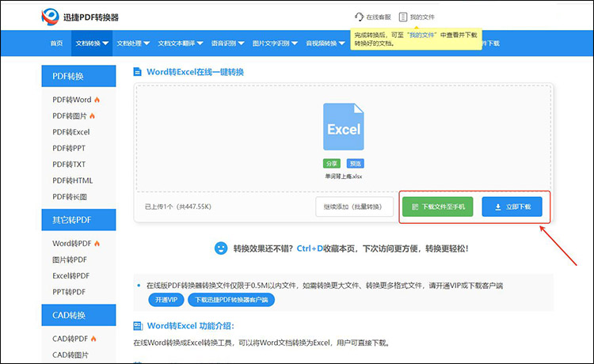
Task: Click green 下载文件至手机 button
Action: pyautogui.click(x=437, y=207)
